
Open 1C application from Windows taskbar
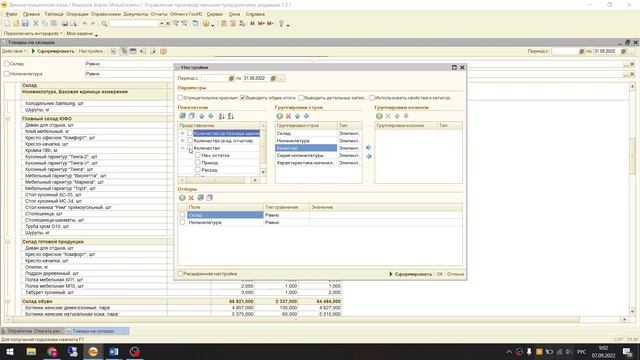click(x=93, y=351)
